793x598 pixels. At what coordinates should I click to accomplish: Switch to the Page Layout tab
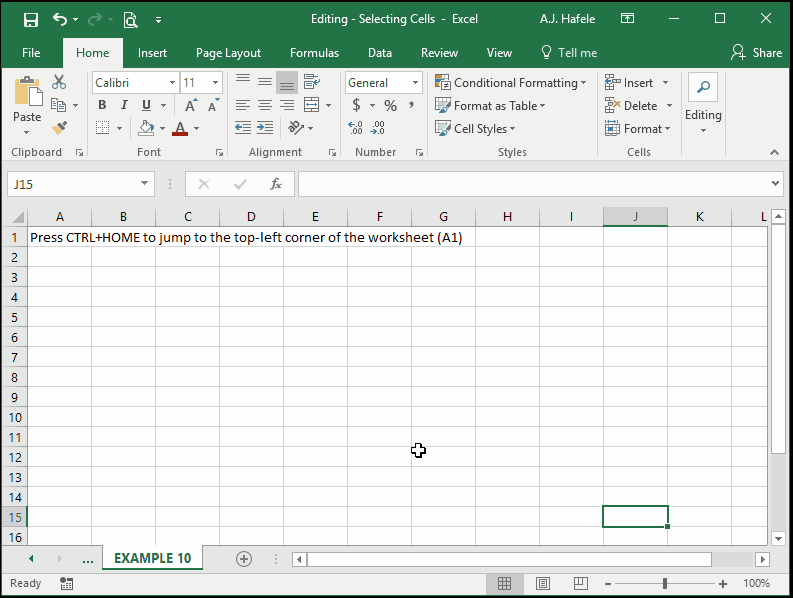click(229, 53)
